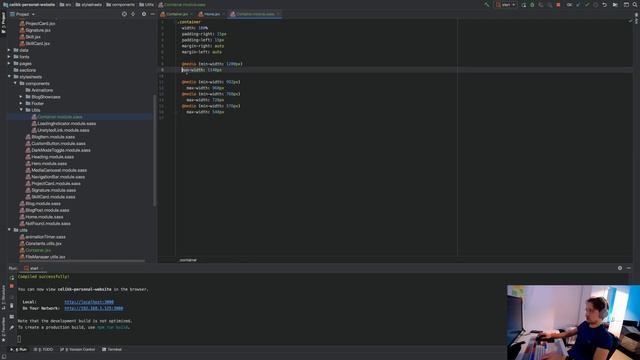Click the Debug bug icon in top toolbar
Screen dimensions: 640x360
click(x=532, y=5)
